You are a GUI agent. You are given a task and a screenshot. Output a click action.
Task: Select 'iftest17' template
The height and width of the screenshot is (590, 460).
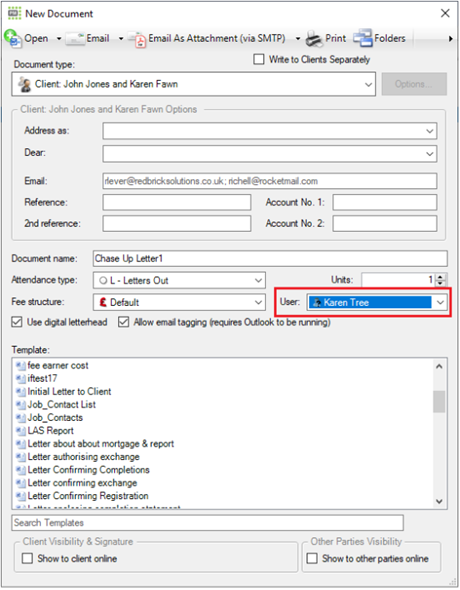42,378
